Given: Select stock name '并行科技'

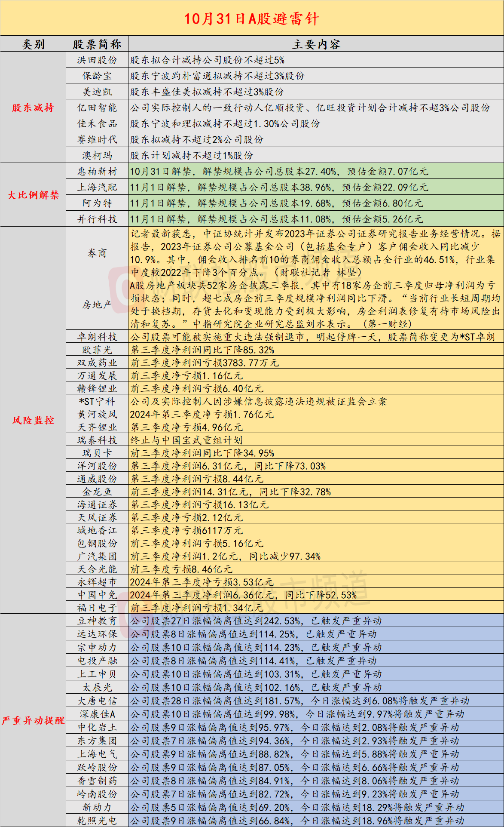Looking at the screenshot, I should coord(97,219).
